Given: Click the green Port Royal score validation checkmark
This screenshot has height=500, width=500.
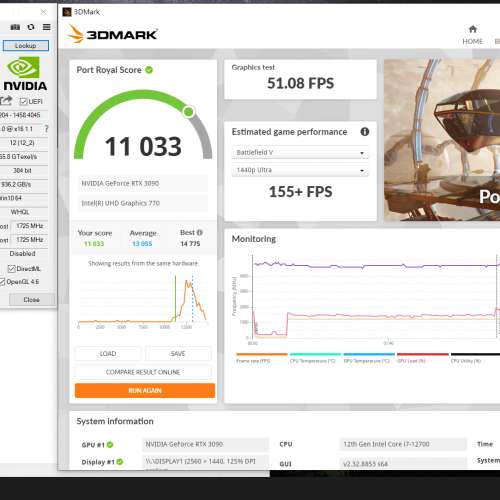Looking at the screenshot, I should [x=149, y=70].
